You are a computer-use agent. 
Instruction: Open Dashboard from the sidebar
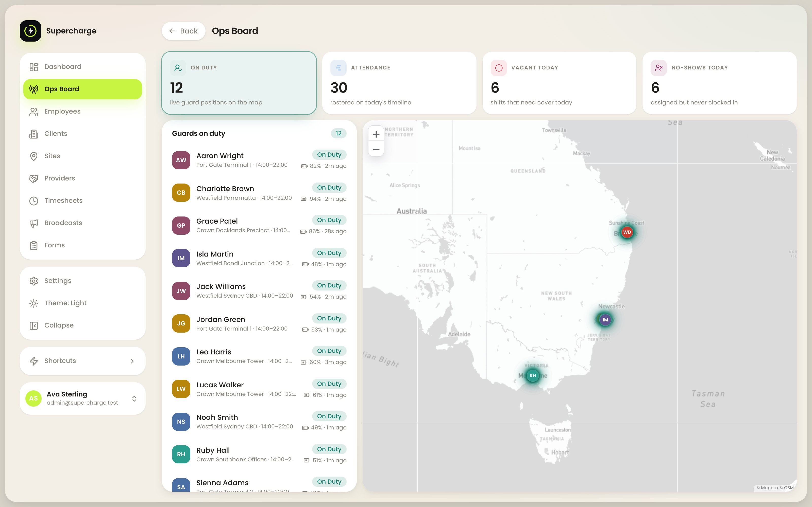(82, 67)
